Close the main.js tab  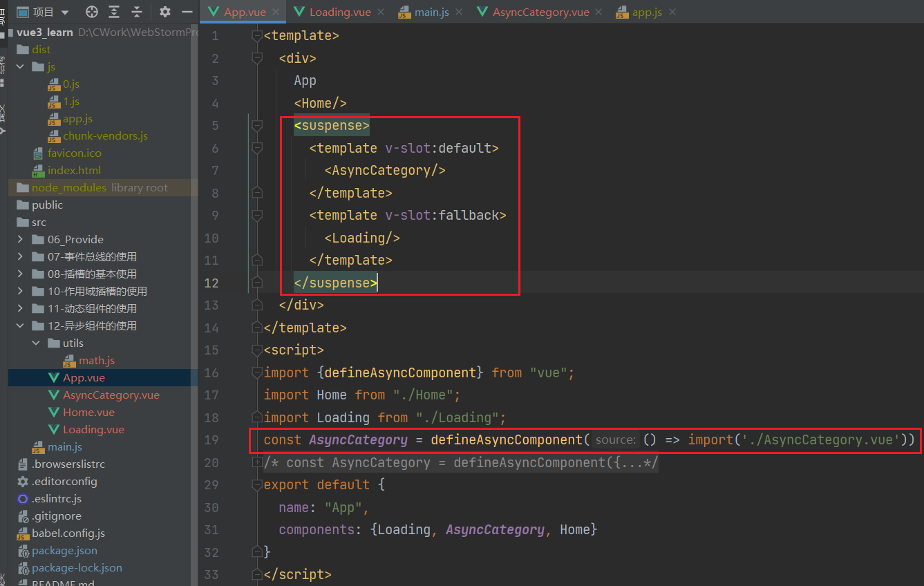(460, 12)
